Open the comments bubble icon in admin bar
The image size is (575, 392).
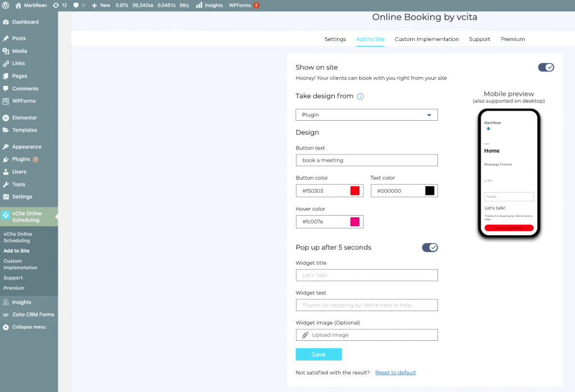click(x=76, y=6)
